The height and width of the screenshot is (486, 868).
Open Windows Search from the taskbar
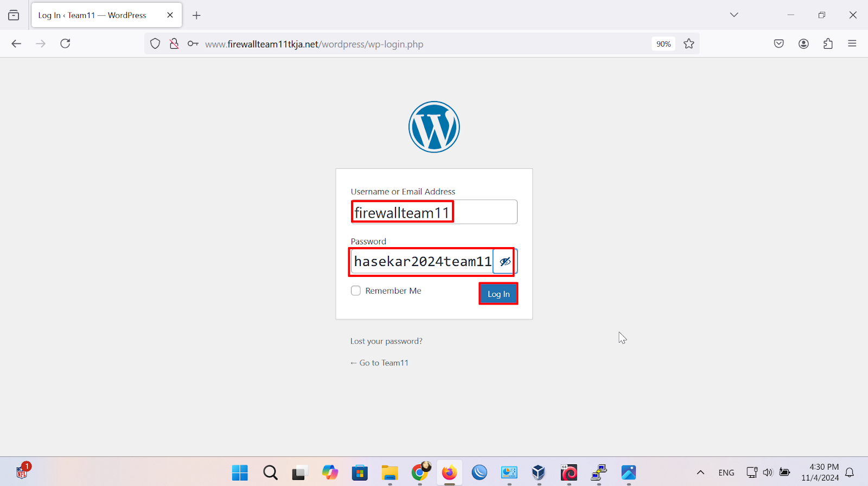coord(270,472)
